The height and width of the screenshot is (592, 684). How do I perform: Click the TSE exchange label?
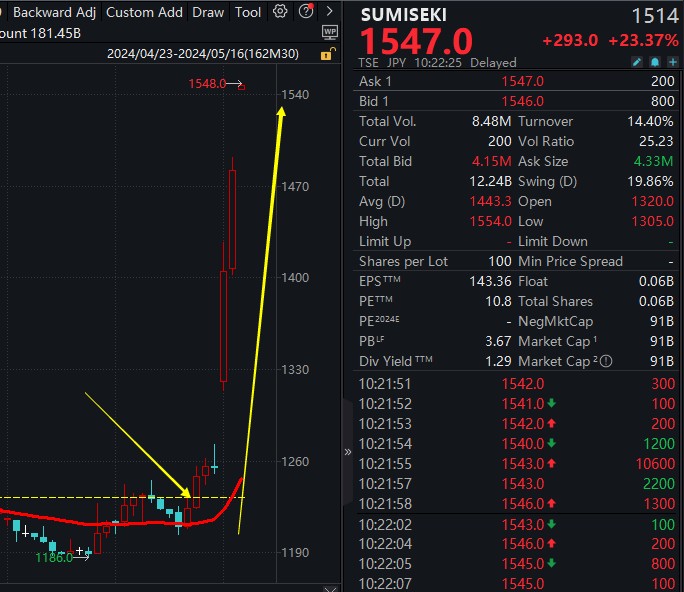click(x=369, y=63)
